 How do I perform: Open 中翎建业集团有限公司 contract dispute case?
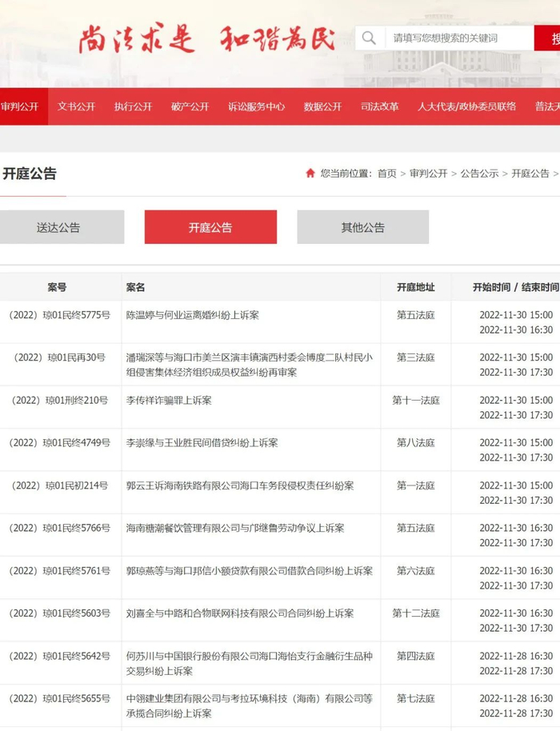pyautogui.click(x=250, y=706)
